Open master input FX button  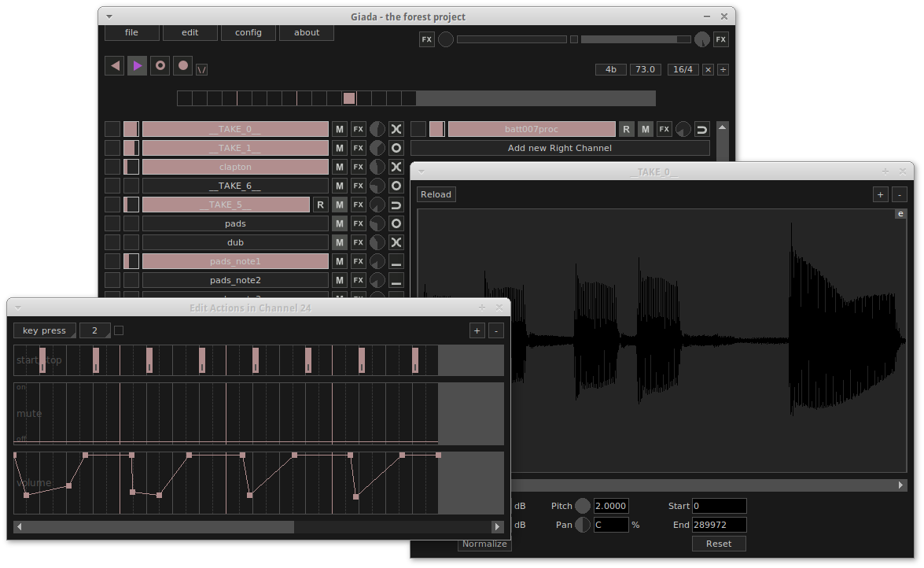click(426, 39)
